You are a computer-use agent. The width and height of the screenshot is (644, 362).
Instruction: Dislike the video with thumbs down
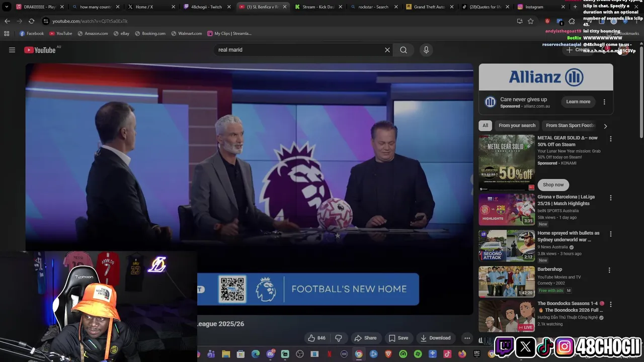click(339, 338)
